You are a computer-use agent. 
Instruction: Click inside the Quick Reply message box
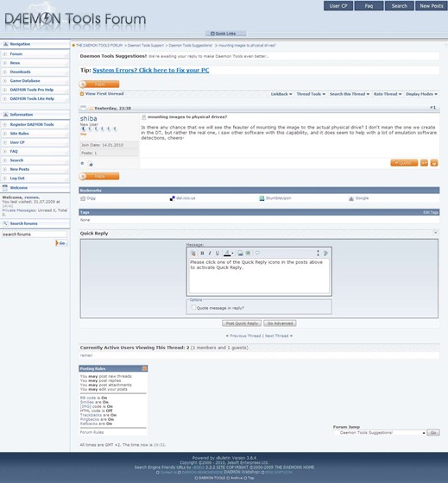(x=259, y=276)
